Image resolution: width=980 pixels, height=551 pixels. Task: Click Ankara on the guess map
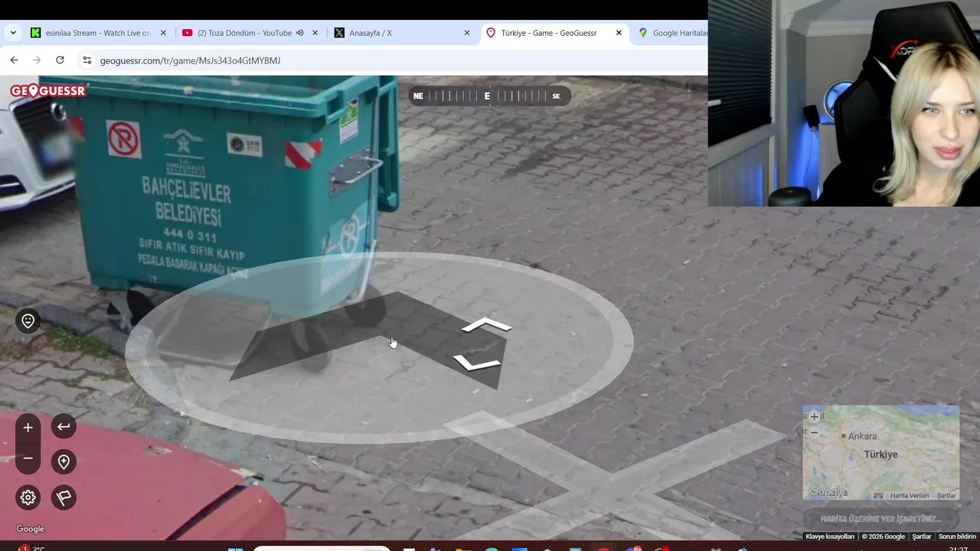862,436
